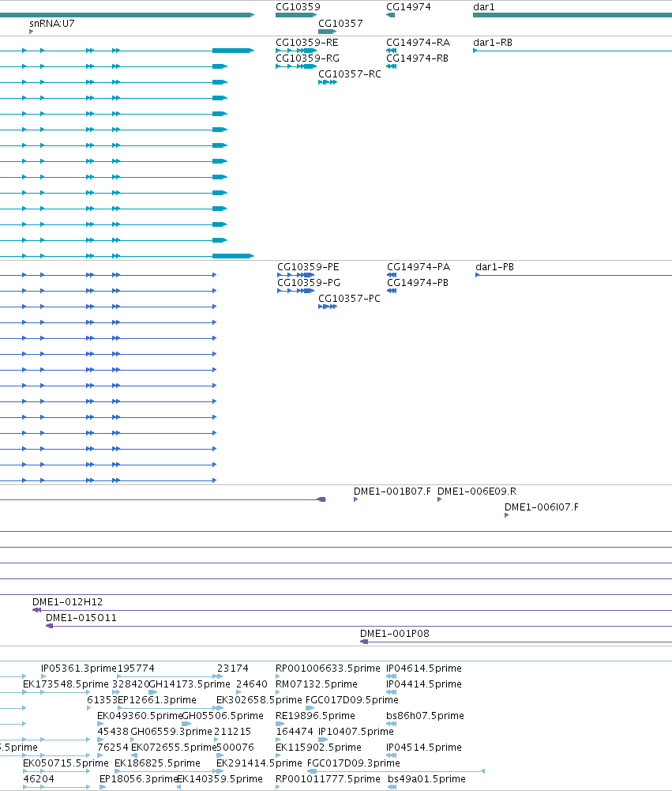
Task: Select the dar1-PB protein label
Action: coord(494,267)
